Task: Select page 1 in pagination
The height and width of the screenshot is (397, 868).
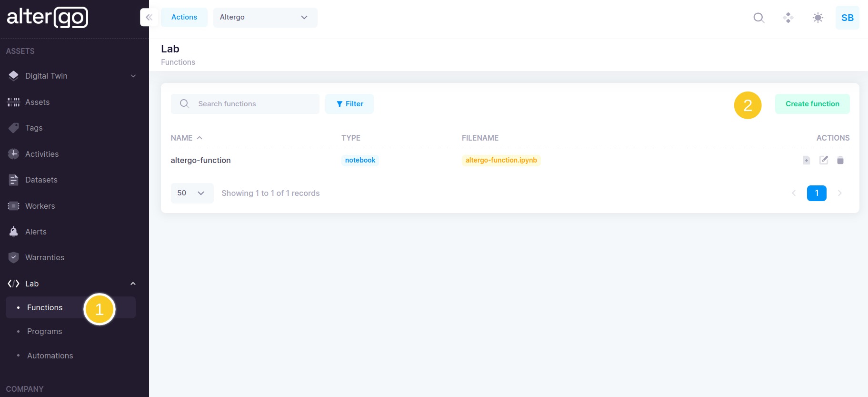Action: (x=816, y=193)
